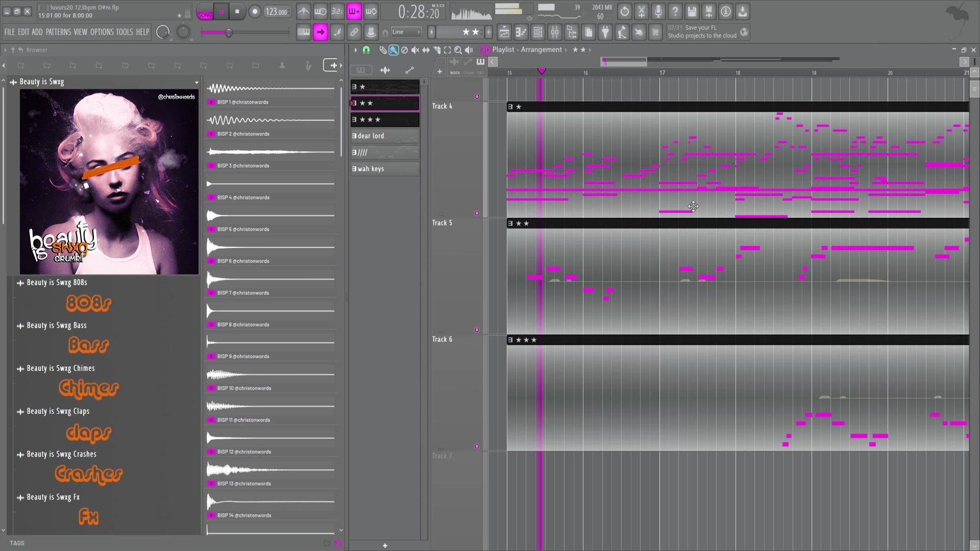Open the Playlist Arrangement menu arrow
The image size is (980, 551).
(x=566, y=50)
